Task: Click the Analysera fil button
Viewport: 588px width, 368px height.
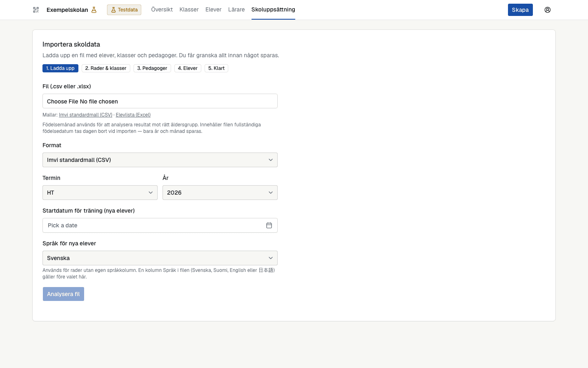Action: (63, 294)
